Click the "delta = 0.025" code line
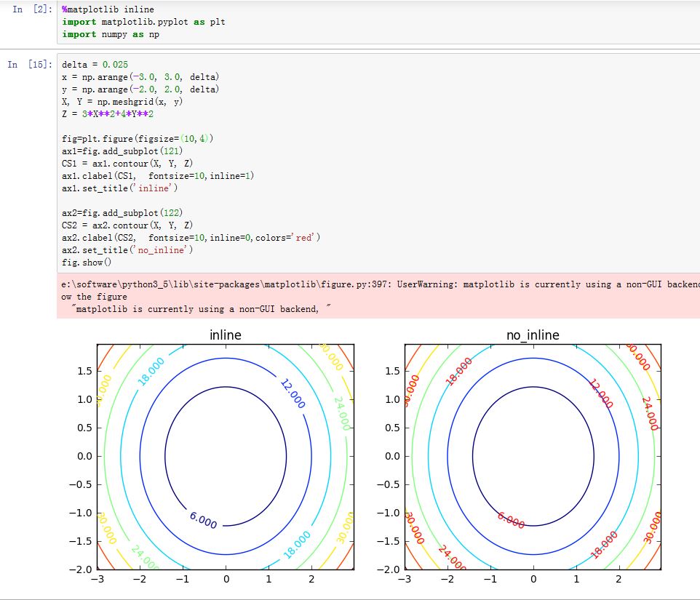The height and width of the screenshot is (600, 700). tap(95, 65)
